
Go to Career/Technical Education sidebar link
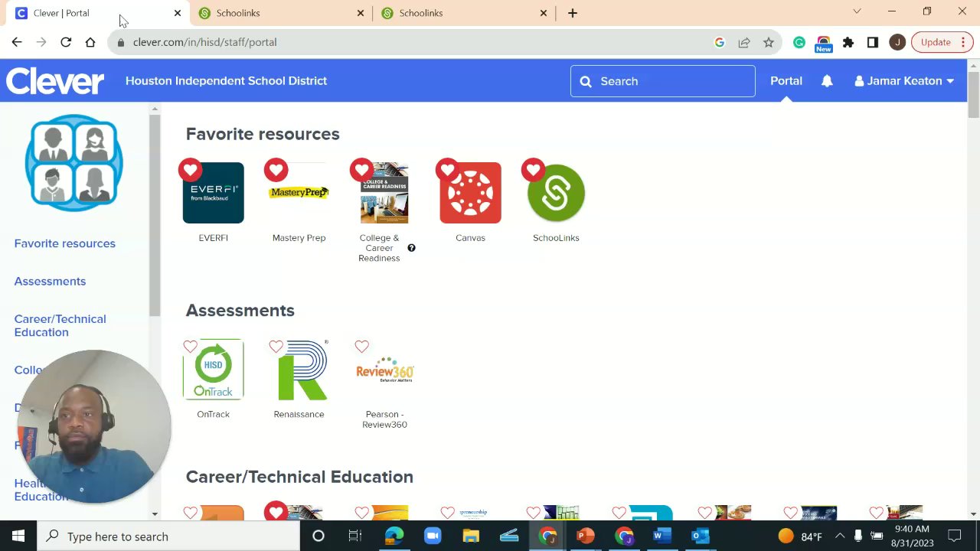60,325
